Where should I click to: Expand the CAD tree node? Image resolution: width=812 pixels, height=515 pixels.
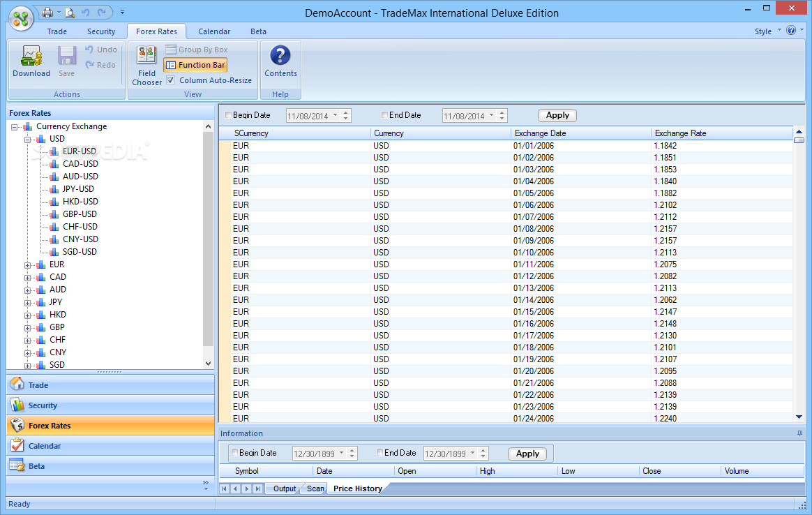point(27,278)
